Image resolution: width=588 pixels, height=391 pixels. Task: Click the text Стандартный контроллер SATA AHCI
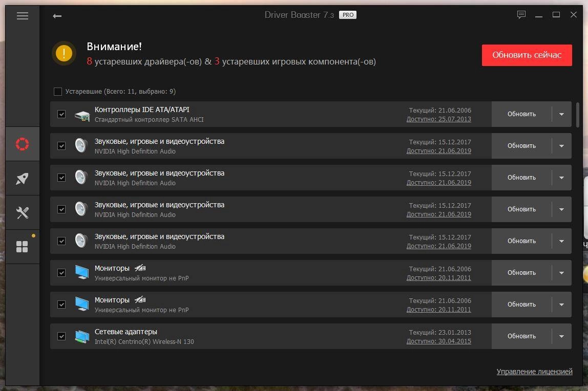[x=149, y=119]
